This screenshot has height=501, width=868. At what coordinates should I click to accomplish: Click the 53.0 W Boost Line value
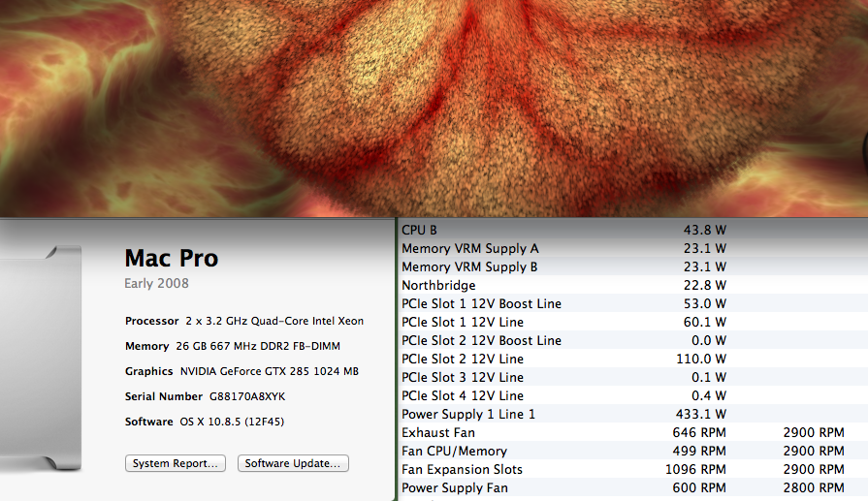point(705,303)
